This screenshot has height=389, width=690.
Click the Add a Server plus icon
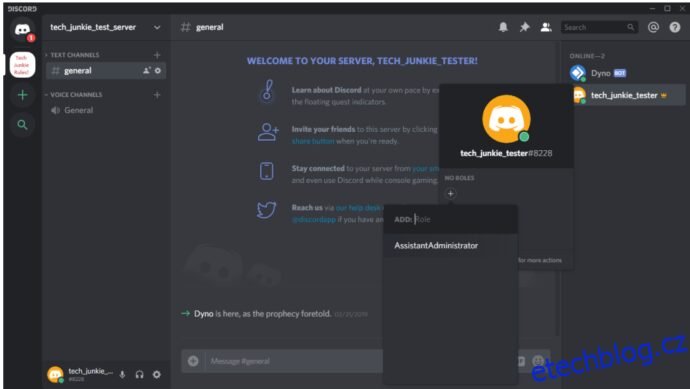(22, 95)
